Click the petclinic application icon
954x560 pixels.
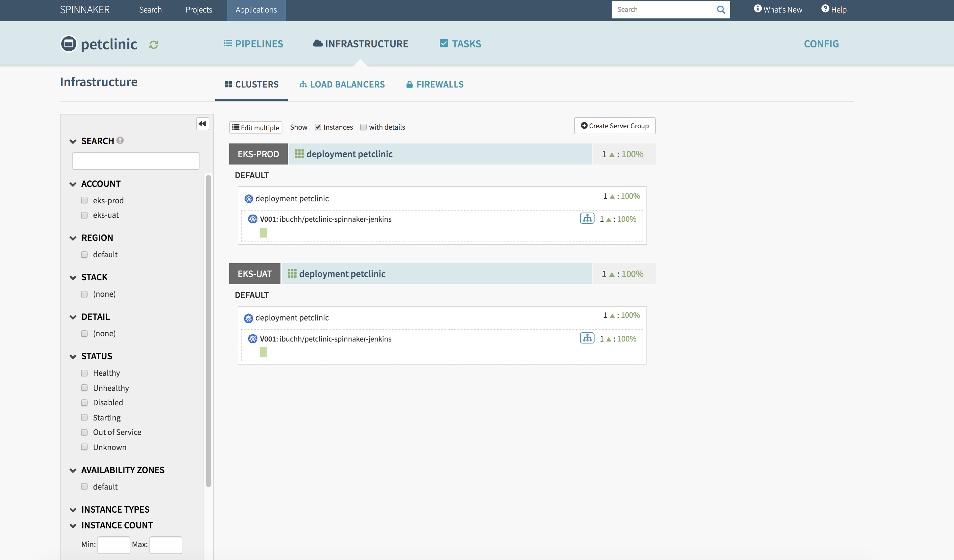(x=68, y=44)
